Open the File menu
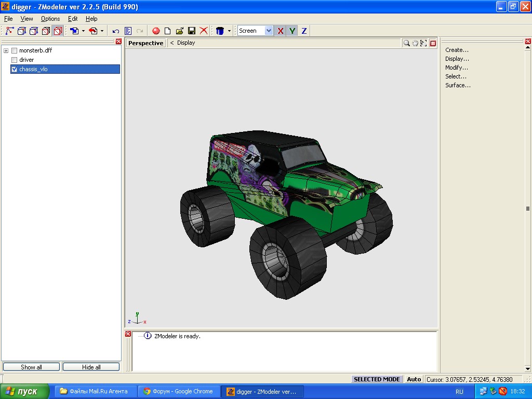Image resolution: width=532 pixels, height=399 pixels. (8, 19)
